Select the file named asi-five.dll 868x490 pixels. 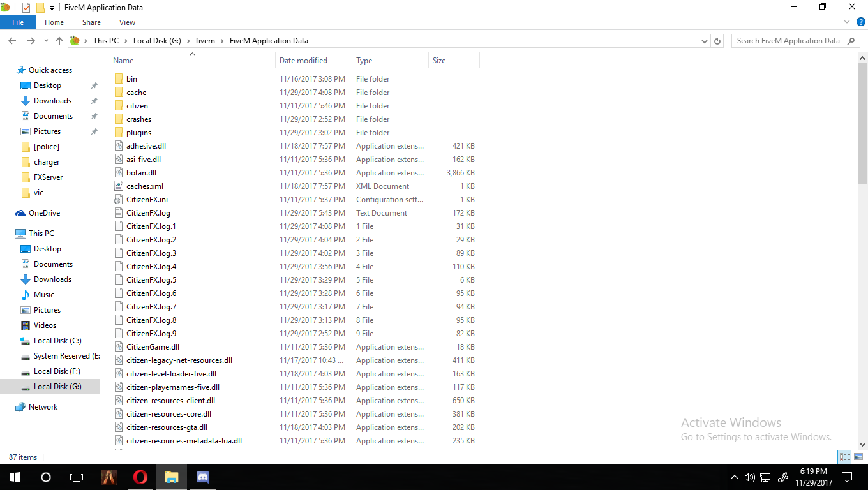pos(144,160)
